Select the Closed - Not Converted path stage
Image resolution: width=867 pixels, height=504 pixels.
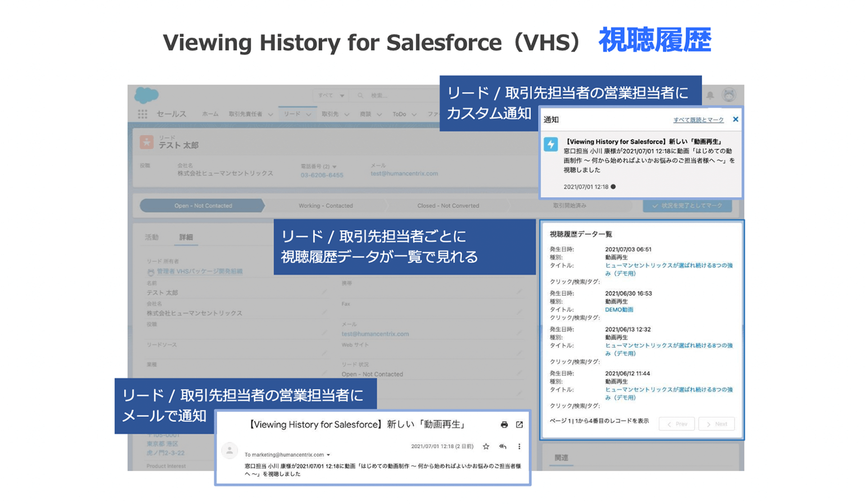pyautogui.click(x=448, y=206)
